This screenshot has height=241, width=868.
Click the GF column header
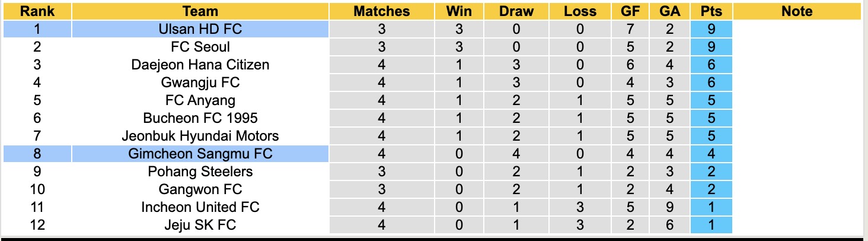(630, 11)
